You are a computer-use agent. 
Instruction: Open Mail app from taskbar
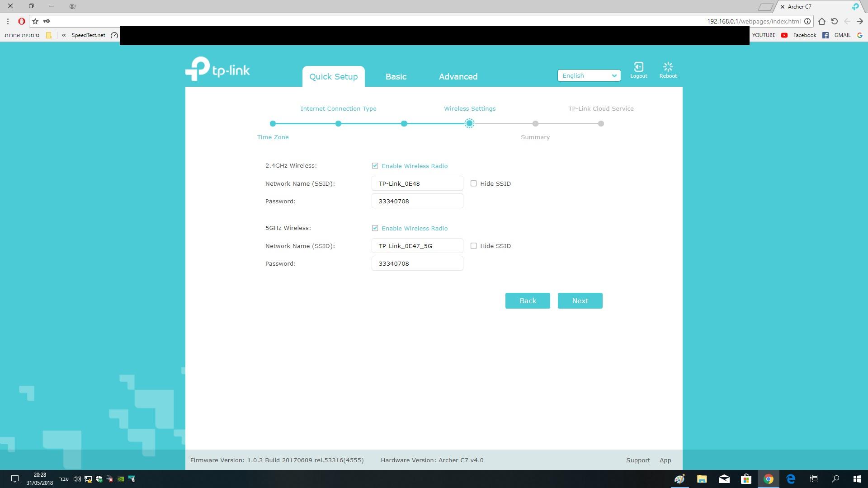point(724,479)
